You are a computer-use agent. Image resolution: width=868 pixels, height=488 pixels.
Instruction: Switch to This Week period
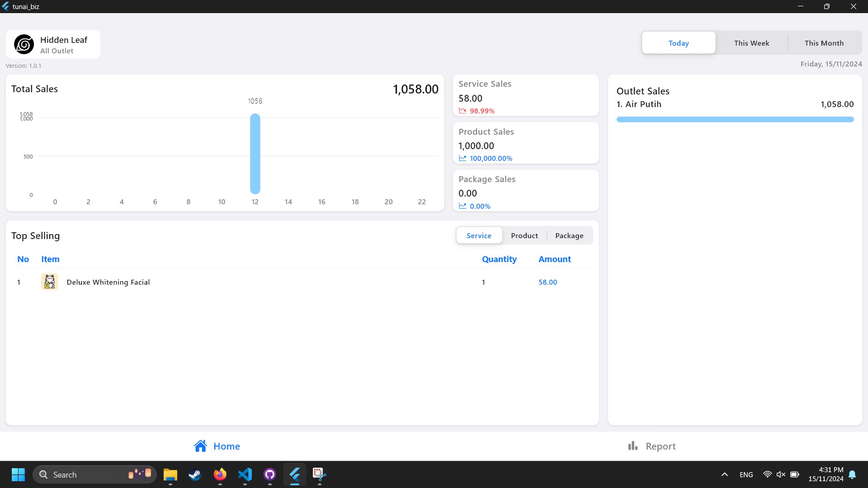pyautogui.click(x=751, y=43)
